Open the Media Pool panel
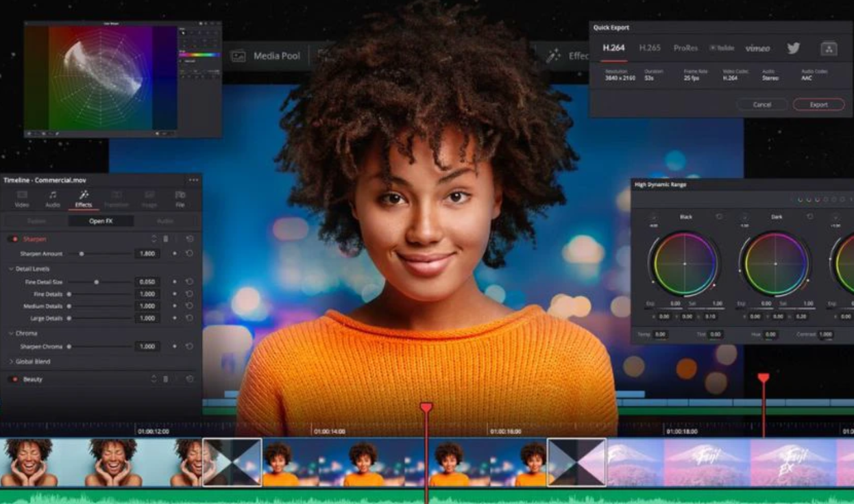Image resolution: width=854 pixels, height=504 pixels. point(266,56)
